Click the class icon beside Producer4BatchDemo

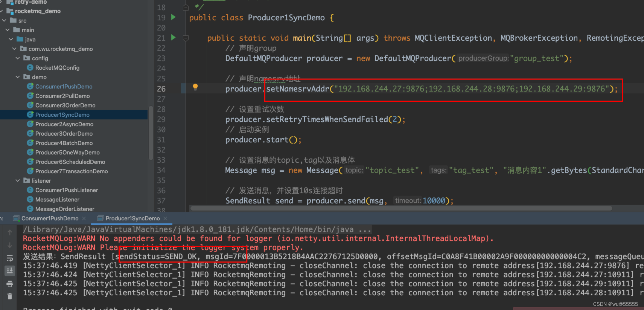tap(30, 143)
